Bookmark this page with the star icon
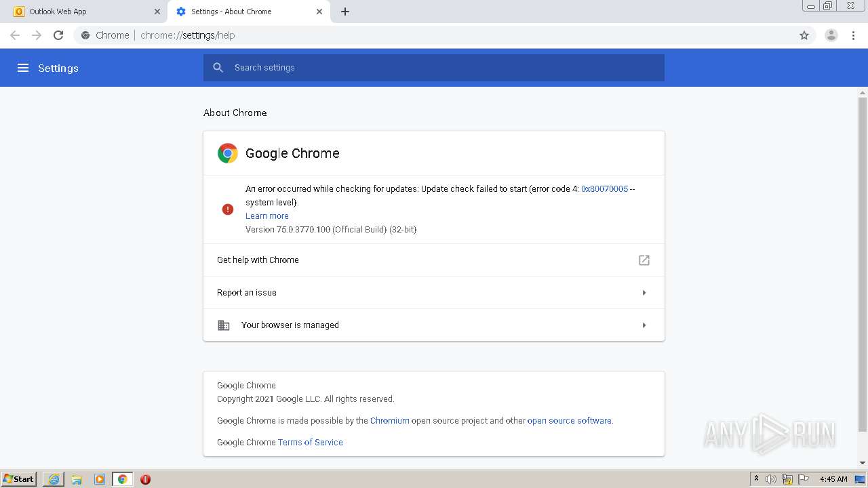The height and width of the screenshot is (488, 868). pyautogui.click(x=804, y=35)
